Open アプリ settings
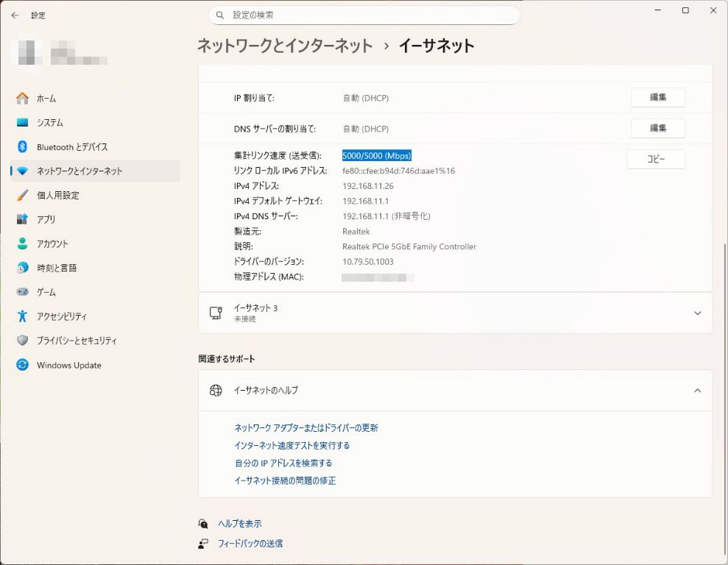Screen dimensions: 728x565 click(x=95, y=219)
